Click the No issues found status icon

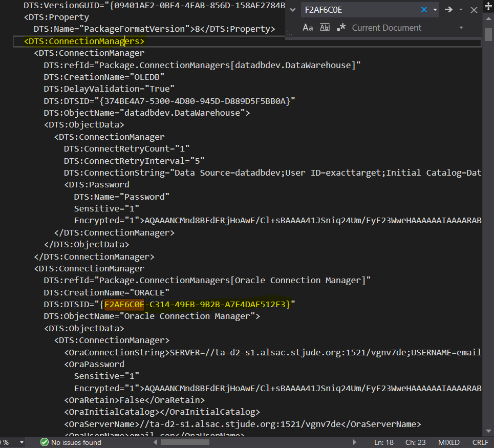(x=45, y=442)
